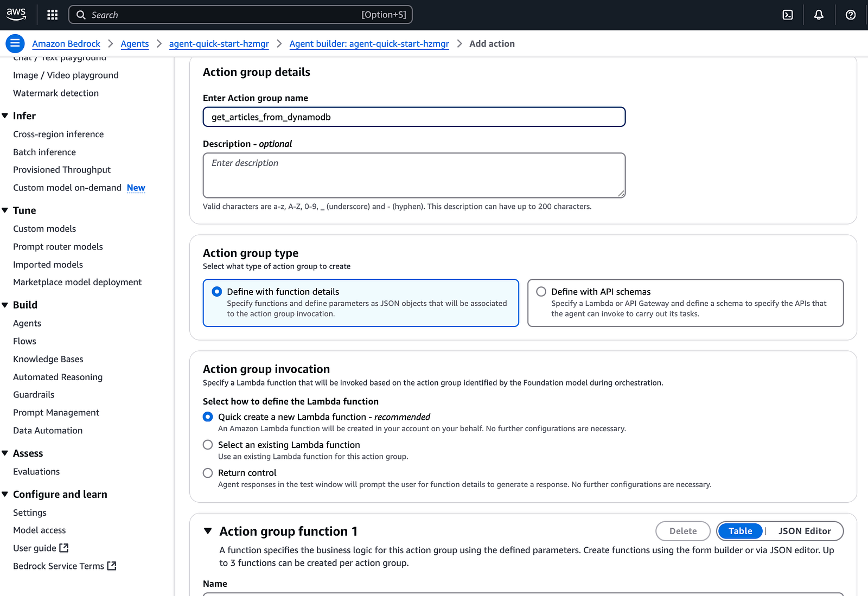This screenshot has width=868, height=596.
Task: Click the Delete function button
Action: point(683,531)
